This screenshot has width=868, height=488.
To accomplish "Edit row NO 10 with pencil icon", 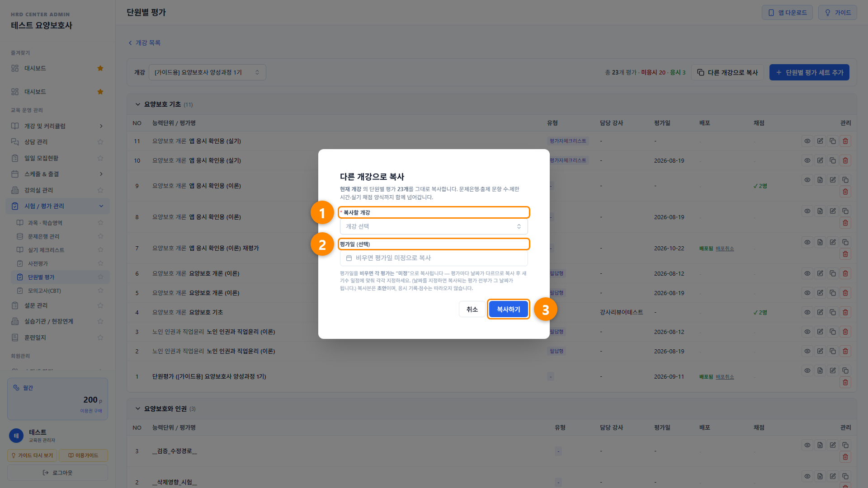I will click(820, 160).
